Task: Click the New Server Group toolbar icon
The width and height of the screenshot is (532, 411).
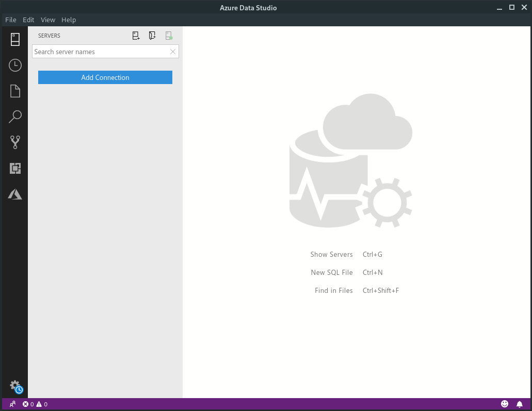Action: click(152, 36)
